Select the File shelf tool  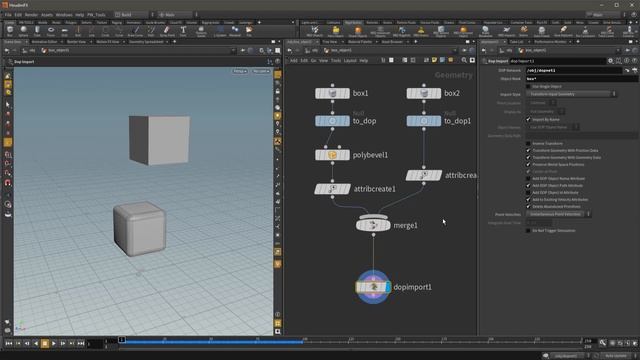249,31
